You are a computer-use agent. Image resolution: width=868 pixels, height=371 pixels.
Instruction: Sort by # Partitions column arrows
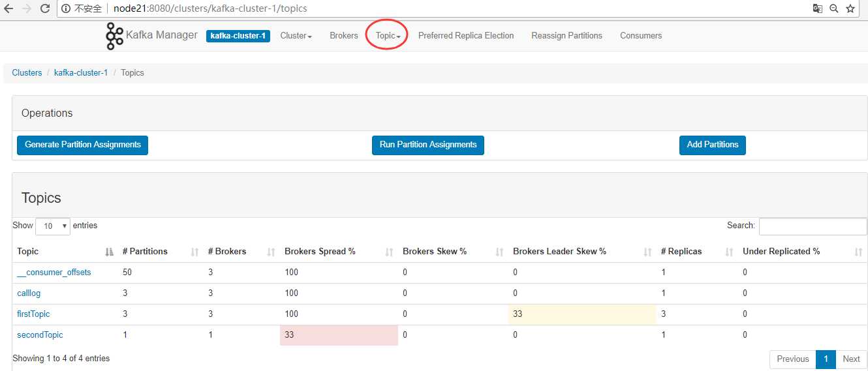194,252
